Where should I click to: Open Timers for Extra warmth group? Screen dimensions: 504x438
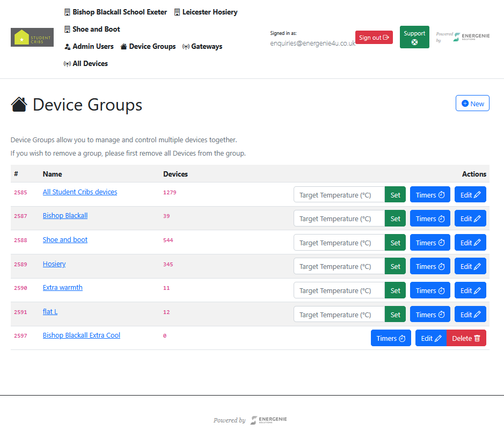(430, 290)
